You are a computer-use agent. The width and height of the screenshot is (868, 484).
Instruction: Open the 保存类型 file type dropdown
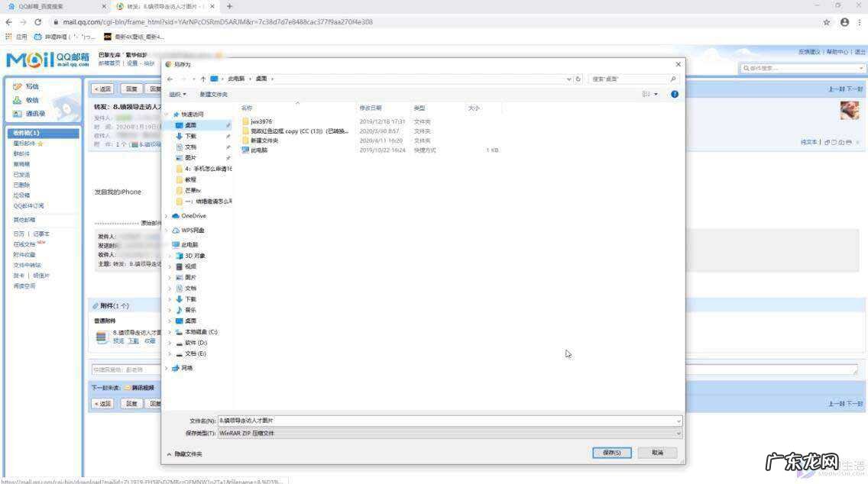tap(449, 433)
